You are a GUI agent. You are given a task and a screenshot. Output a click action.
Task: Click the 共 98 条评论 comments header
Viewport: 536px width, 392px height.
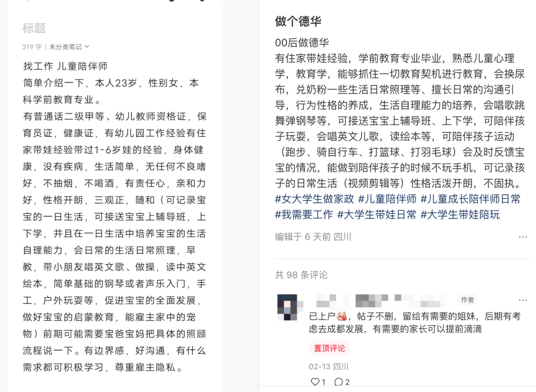pos(301,275)
